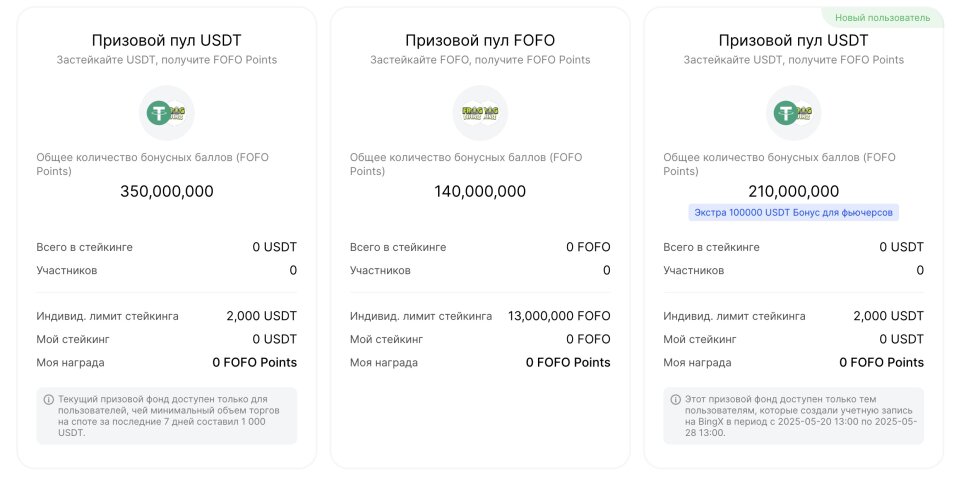Viewport: 966px width, 484px height.
Task: Click 'Мой стейкинг' row in first USDT pool
Action: tap(166, 339)
